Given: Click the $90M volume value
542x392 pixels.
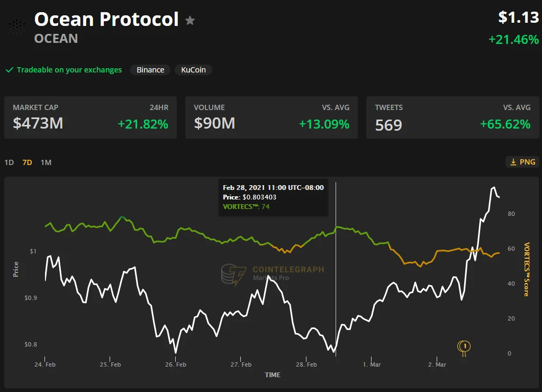Looking at the screenshot, I should [215, 123].
